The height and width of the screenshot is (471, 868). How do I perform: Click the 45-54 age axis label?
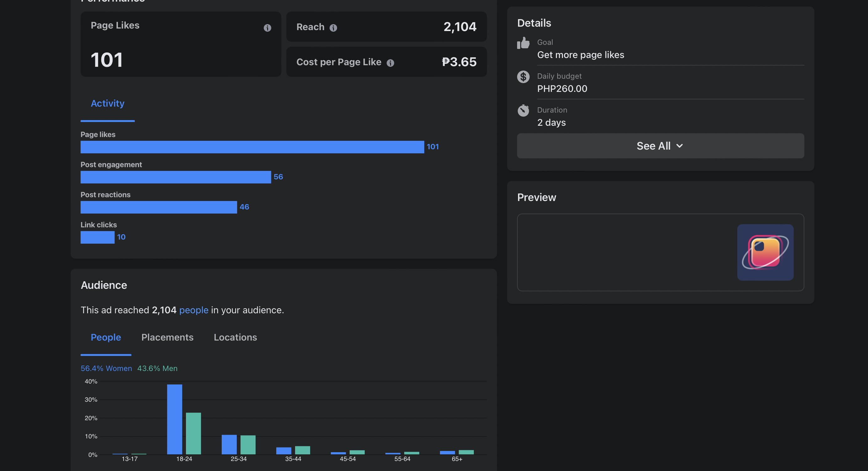348,459
